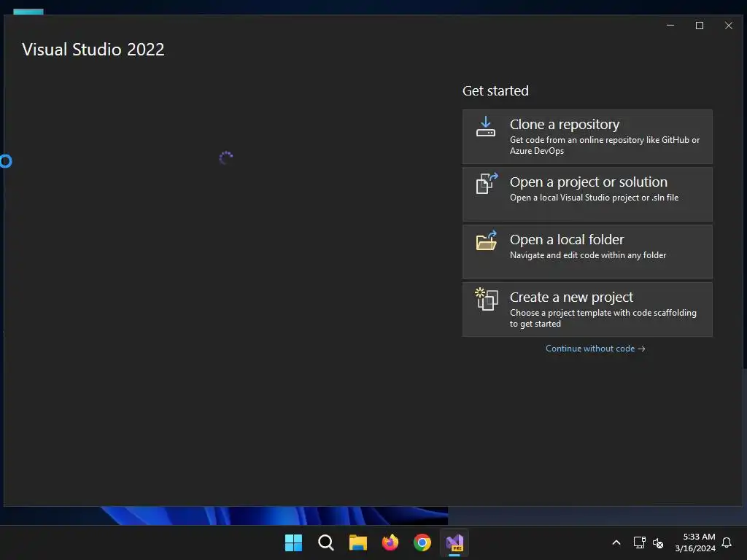Click 'Navigate and edit code within any folder' text
Image resolution: width=747 pixels, height=560 pixels.
[x=588, y=255]
